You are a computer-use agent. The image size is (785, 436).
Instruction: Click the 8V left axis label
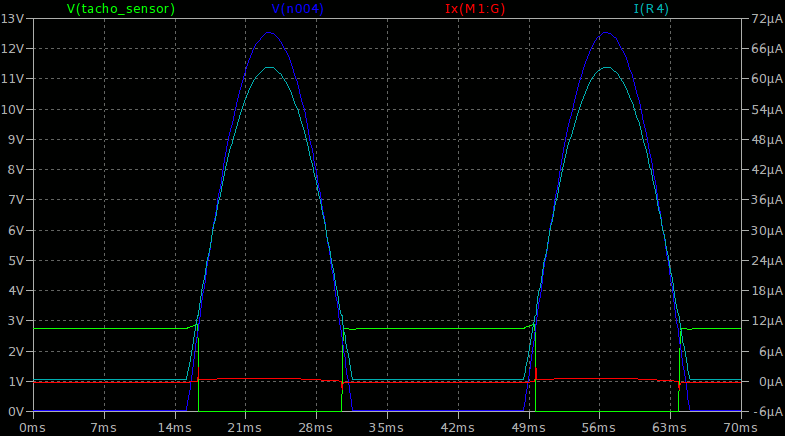click(16, 170)
